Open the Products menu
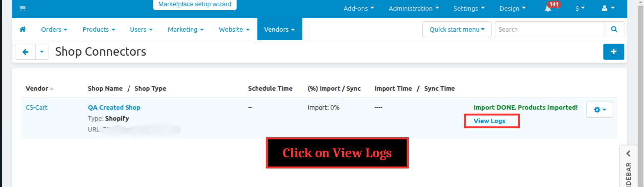Image resolution: width=644 pixels, height=187 pixels. coord(99,29)
